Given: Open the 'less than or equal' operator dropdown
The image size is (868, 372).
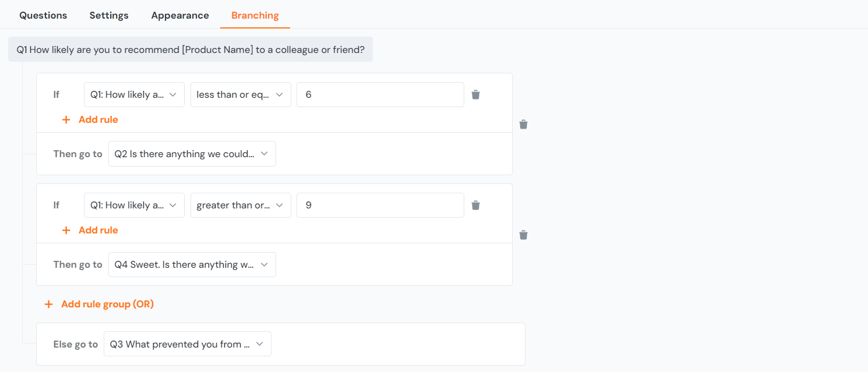Looking at the screenshot, I should (241, 94).
